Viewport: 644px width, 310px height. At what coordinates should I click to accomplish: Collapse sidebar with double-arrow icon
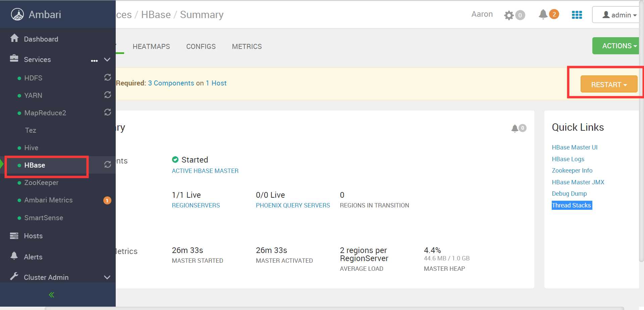click(x=51, y=295)
